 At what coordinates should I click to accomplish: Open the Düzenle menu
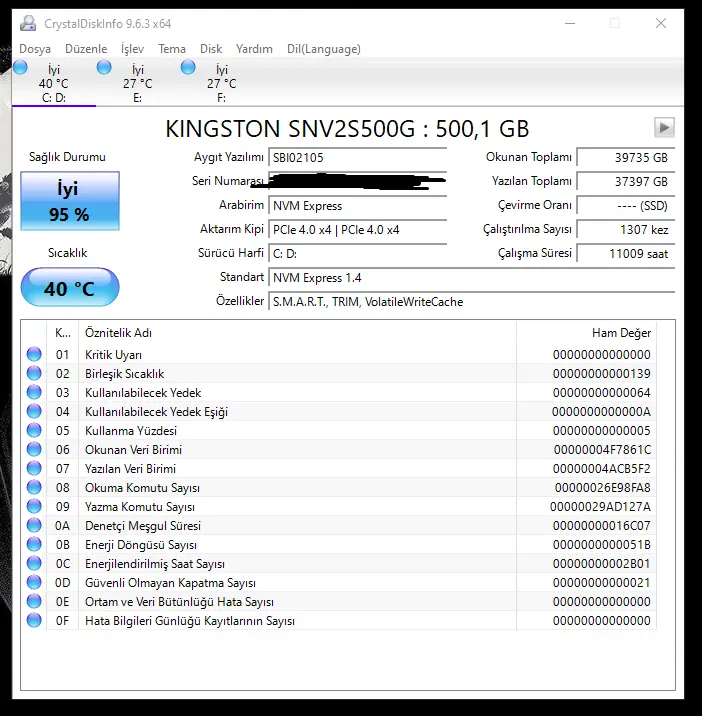pyautogui.click(x=86, y=49)
